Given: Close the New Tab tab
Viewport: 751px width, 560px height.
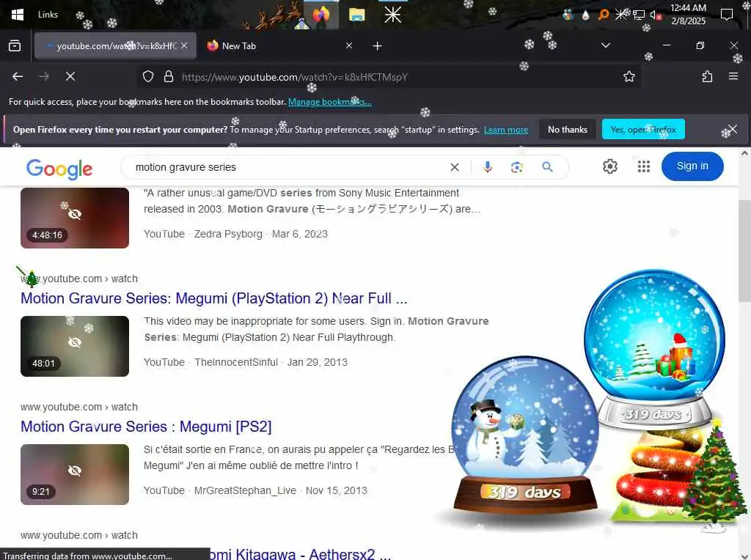Looking at the screenshot, I should (349, 45).
